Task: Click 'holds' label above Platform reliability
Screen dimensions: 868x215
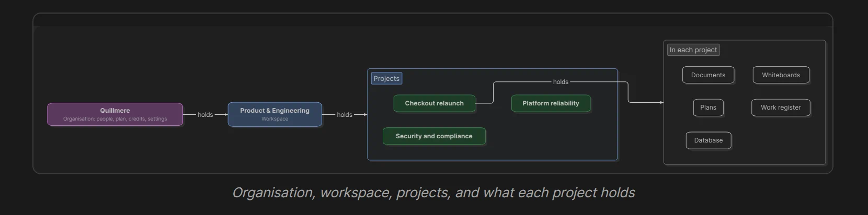Action: click(x=561, y=82)
